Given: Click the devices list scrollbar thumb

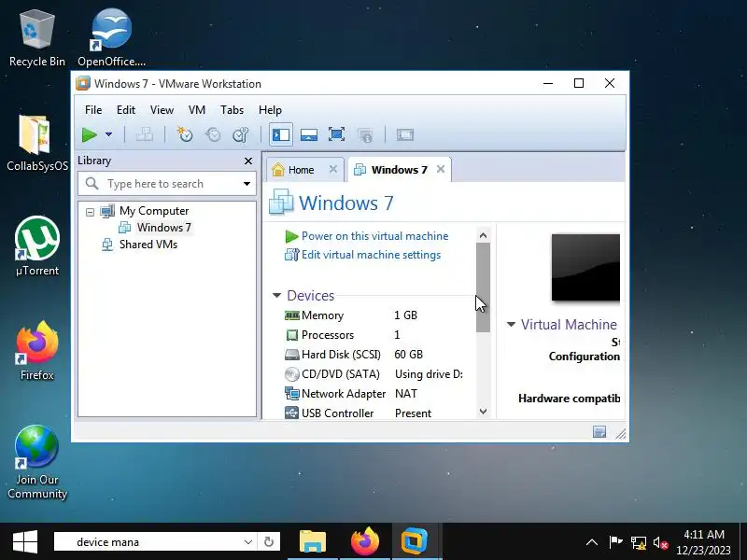Looking at the screenshot, I should click(483, 287).
